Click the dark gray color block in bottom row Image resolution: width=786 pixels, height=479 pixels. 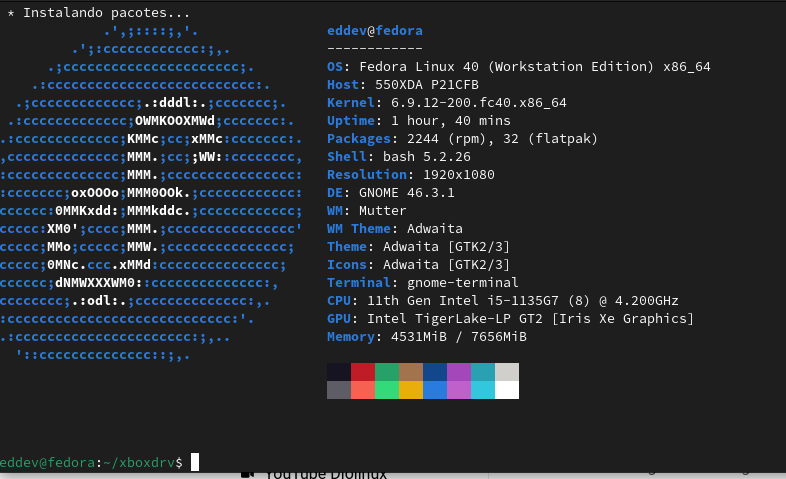click(x=339, y=390)
